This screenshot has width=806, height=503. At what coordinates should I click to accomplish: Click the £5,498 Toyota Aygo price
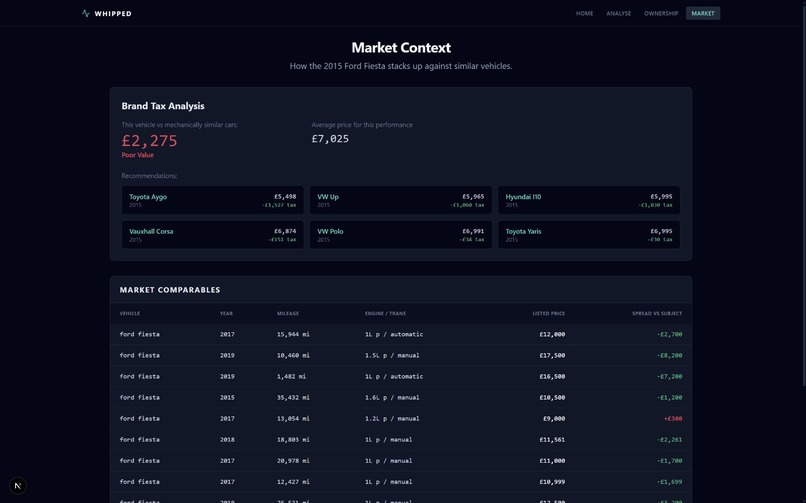pyautogui.click(x=285, y=196)
